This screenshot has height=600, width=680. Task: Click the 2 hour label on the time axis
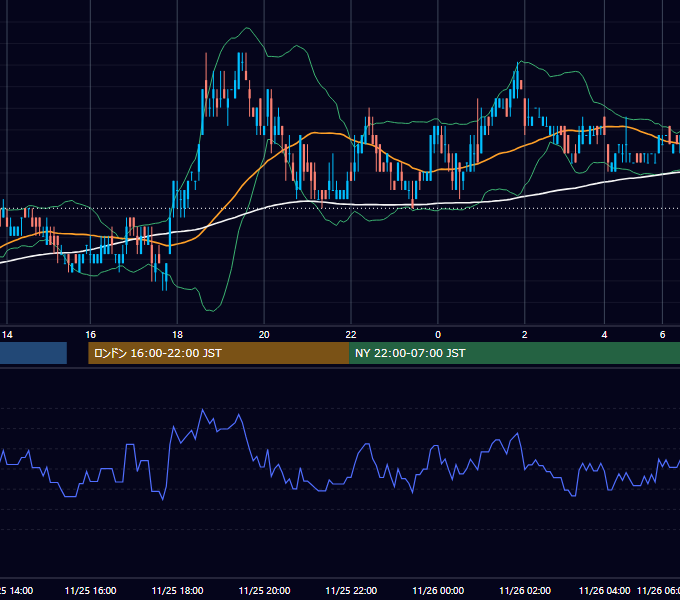coord(525,335)
